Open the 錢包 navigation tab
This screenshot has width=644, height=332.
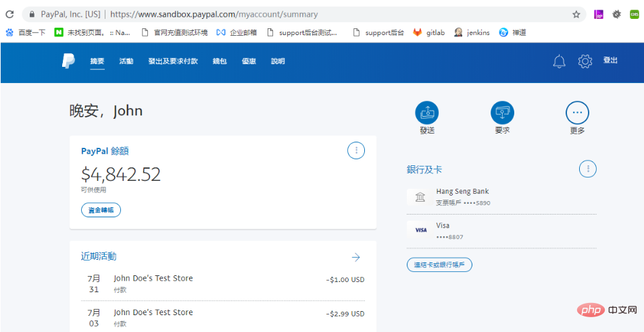(220, 61)
